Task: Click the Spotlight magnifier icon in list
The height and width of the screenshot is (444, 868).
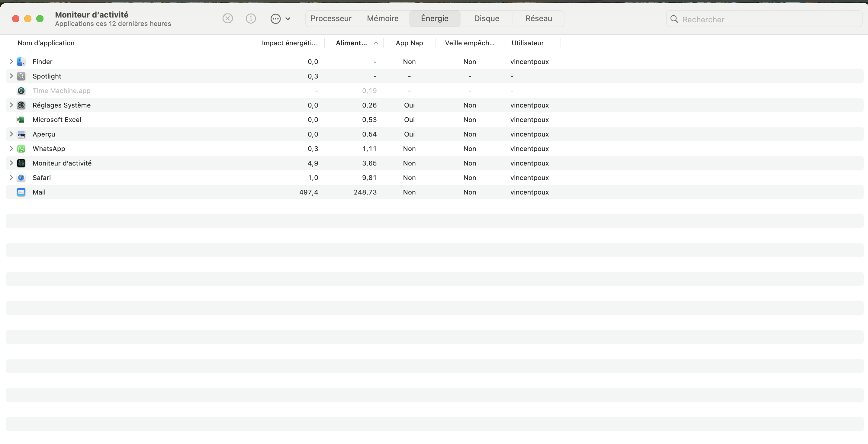Action: coord(21,76)
